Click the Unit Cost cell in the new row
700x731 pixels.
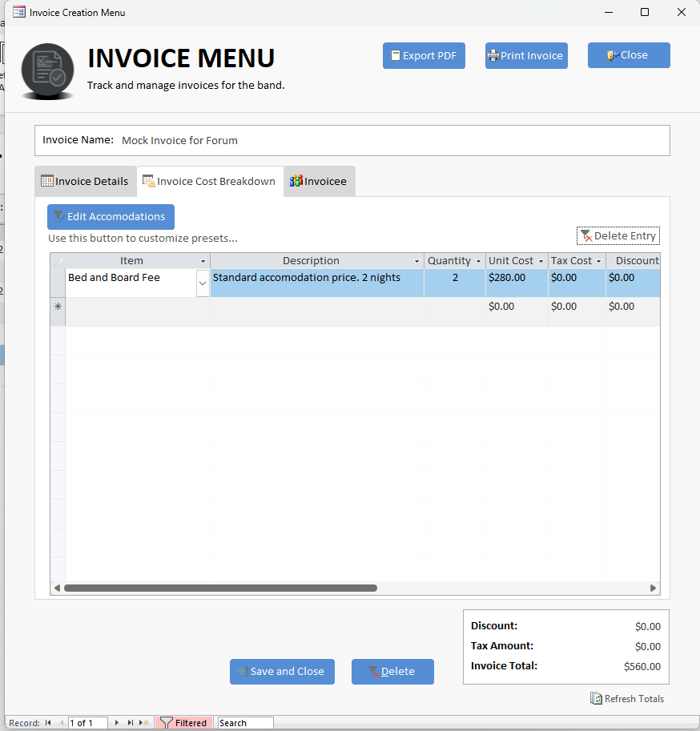[x=517, y=311]
